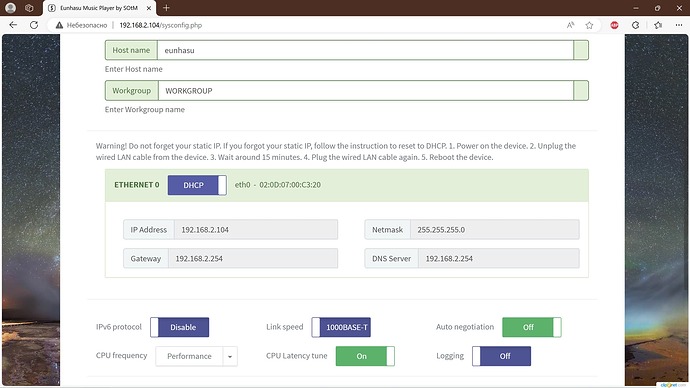Screen dimensions: 690x388
Task: Open the workspaces icon beside the profile
Action: pos(29,8)
